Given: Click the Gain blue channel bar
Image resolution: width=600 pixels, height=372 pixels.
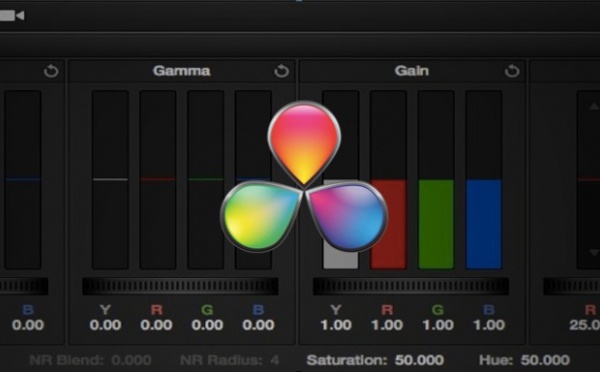Looking at the screenshot, I should click(x=484, y=180).
